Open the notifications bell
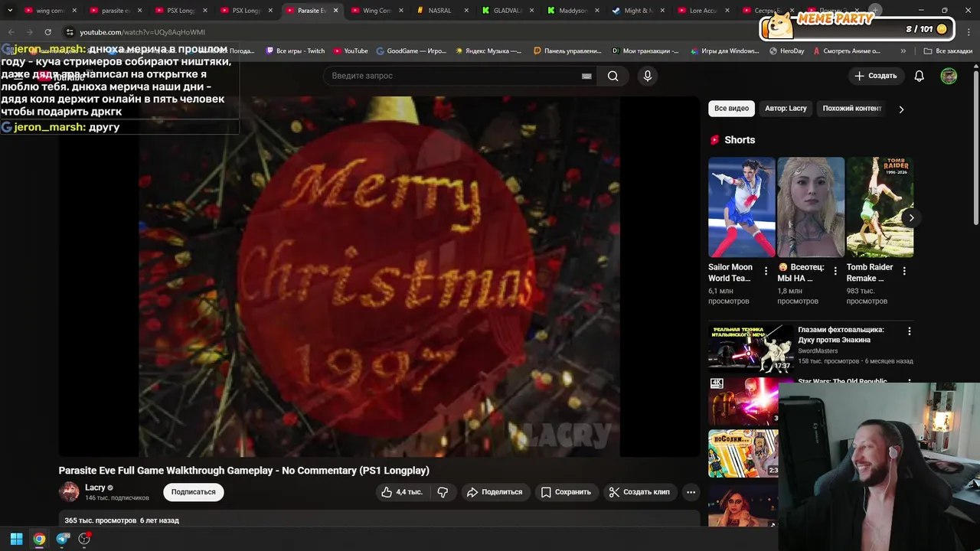The image size is (980, 551). 919,76
